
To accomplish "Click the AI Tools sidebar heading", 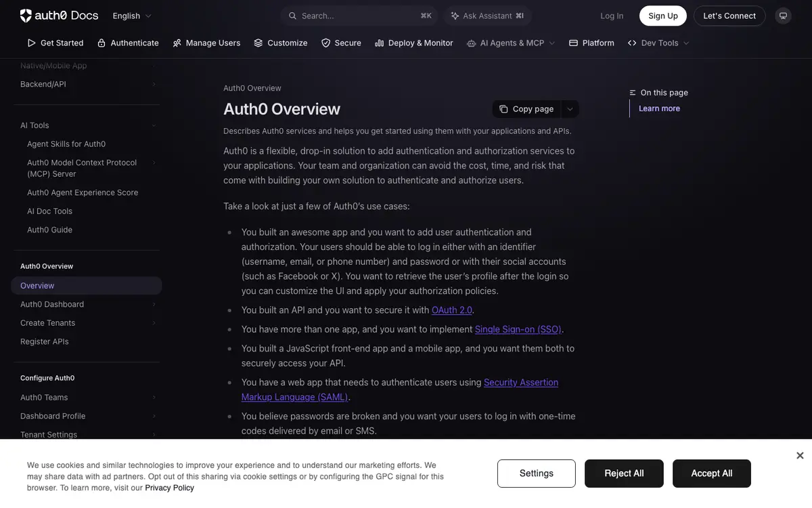I will [x=35, y=125].
